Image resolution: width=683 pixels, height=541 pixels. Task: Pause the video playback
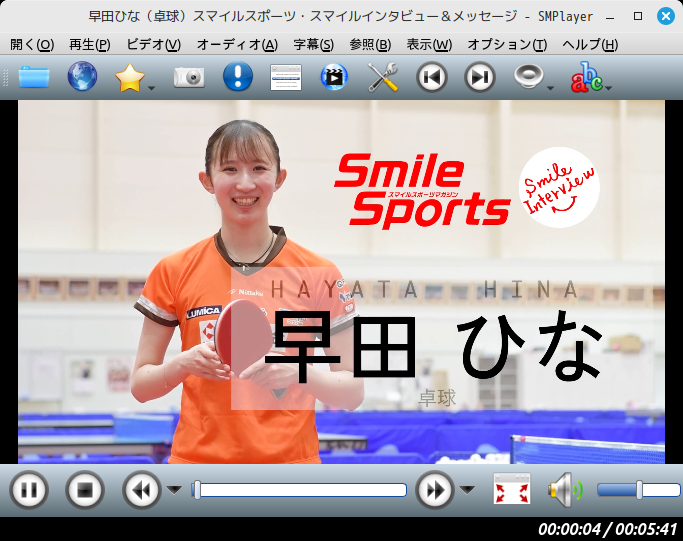point(29,490)
